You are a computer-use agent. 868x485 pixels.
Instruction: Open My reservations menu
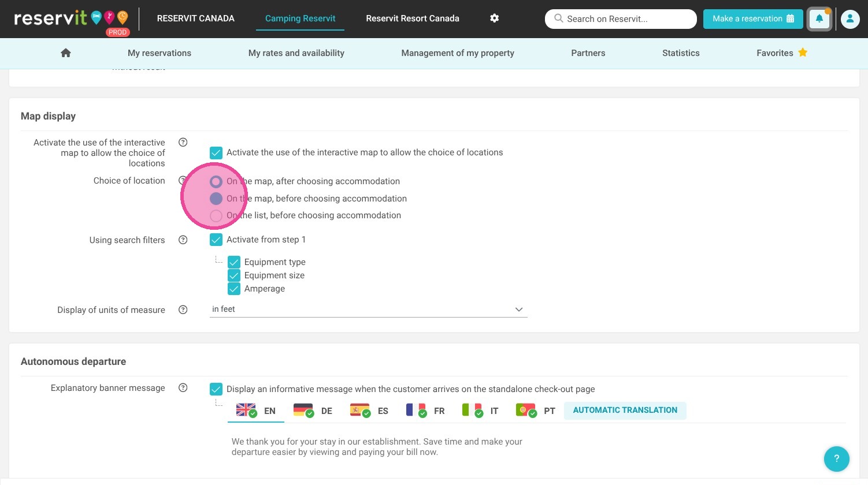(x=159, y=53)
